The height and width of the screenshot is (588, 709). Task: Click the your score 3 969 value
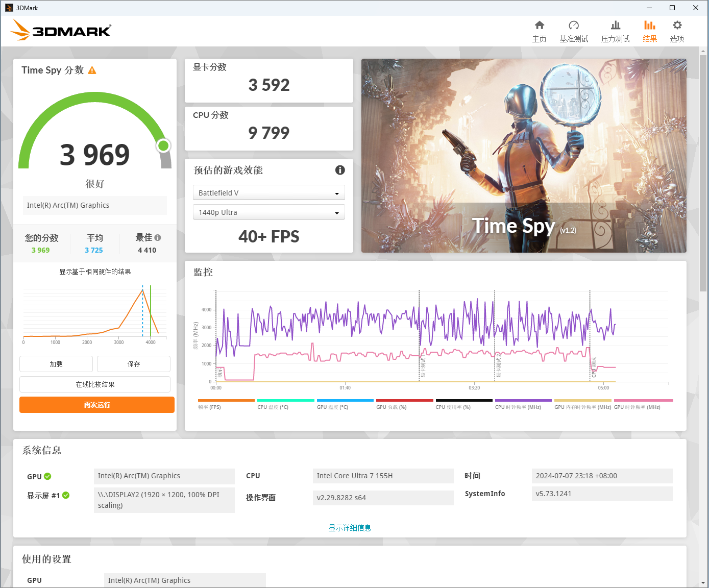click(x=41, y=250)
